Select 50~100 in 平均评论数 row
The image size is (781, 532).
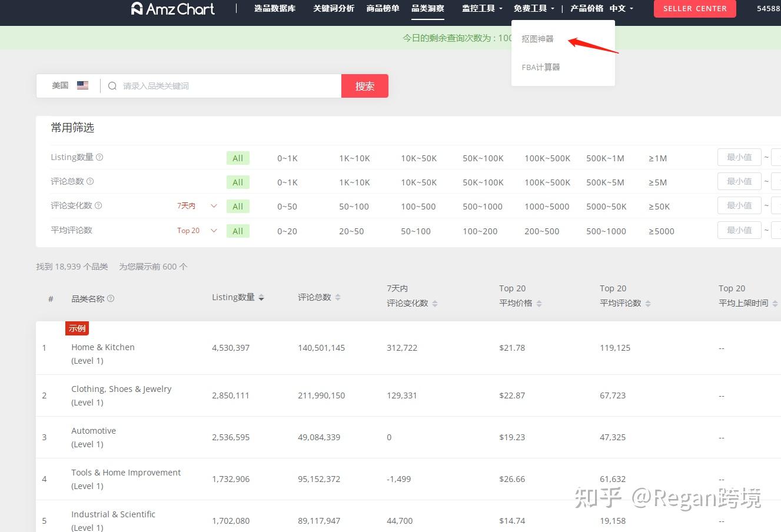click(x=416, y=231)
